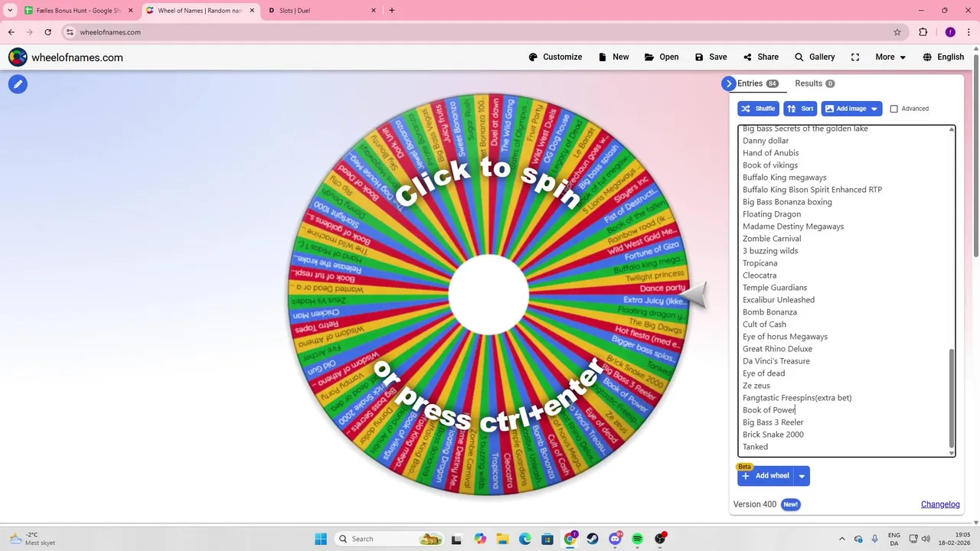This screenshot has height=551, width=980.
Task: Show hidden system tray icons
Action: [842, 539]
